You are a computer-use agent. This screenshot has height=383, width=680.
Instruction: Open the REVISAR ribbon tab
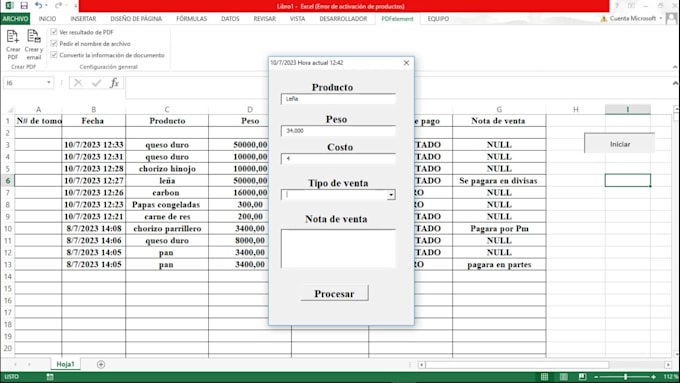[265, 19]
